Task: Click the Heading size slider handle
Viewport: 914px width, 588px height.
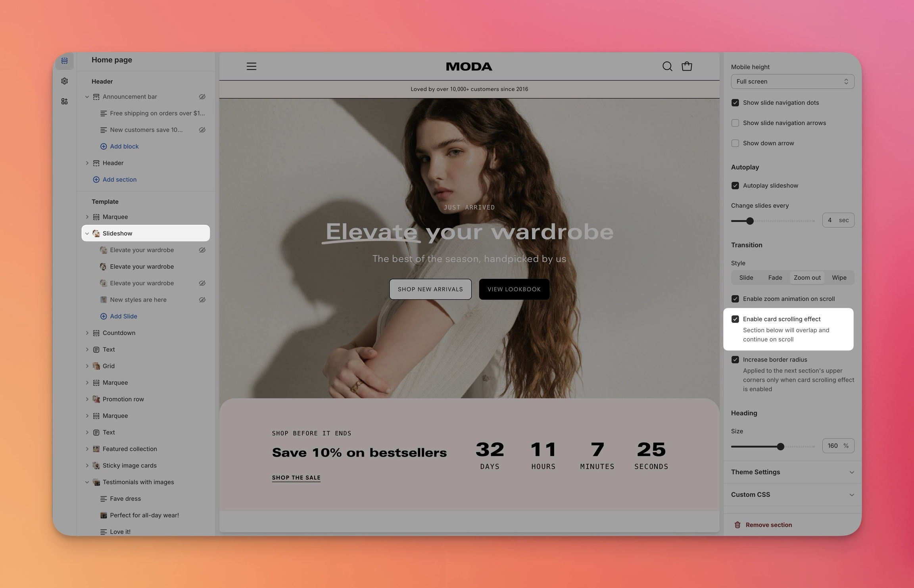Action: pos(780,447)
